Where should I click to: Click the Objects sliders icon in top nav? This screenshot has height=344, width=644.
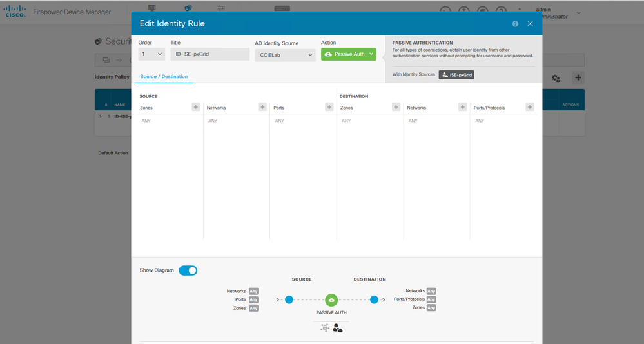click(221, 8)
